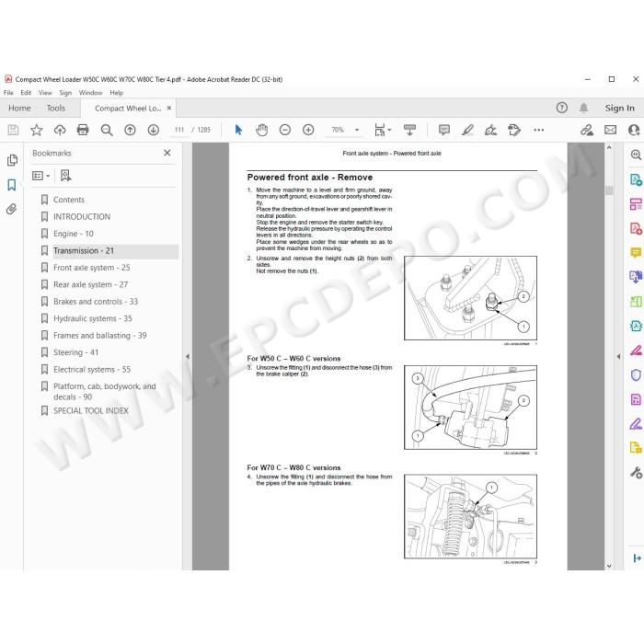644x644 pixels.
Task: Open Electrical systems - 55 bookmark
Action: tap(92, 370)
